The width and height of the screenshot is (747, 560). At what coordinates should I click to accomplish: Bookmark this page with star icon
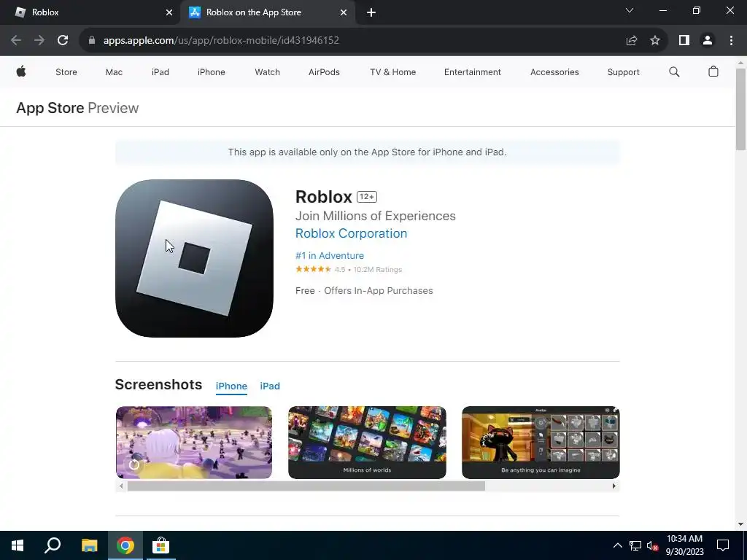click(x=655, y=41)
